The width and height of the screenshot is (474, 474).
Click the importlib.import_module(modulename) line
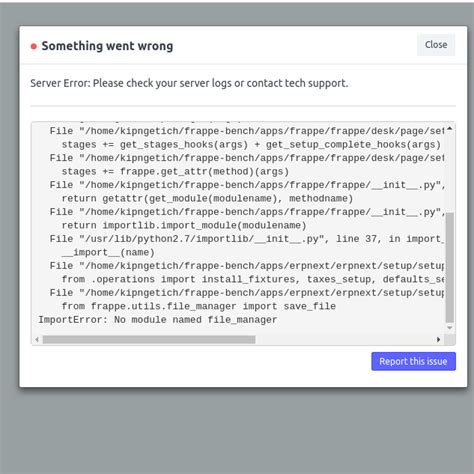(x=184, y=225)
